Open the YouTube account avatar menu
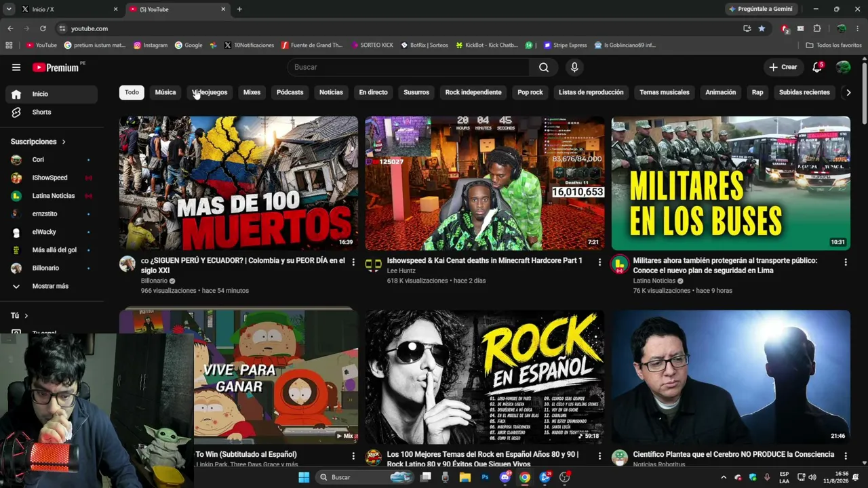 [844, 67]
